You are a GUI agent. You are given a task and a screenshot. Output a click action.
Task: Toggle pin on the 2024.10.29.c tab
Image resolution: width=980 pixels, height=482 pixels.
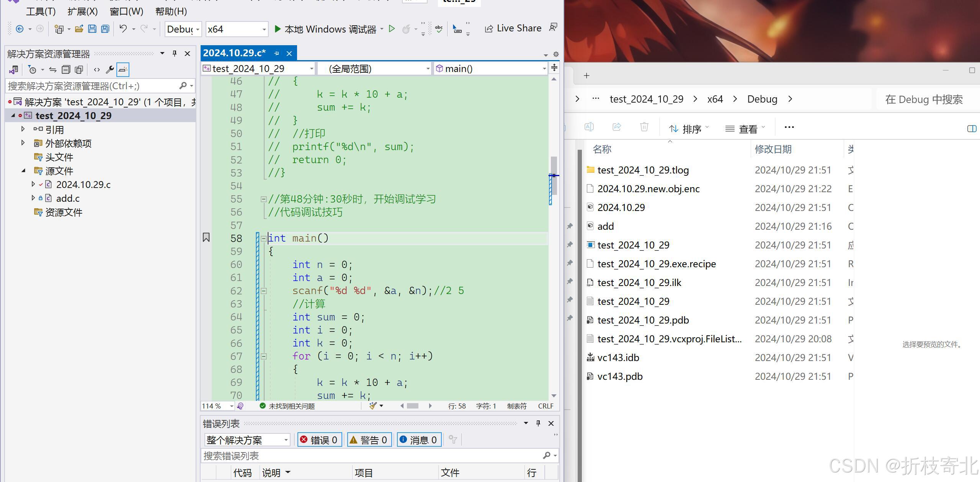[x=276, y=53]
